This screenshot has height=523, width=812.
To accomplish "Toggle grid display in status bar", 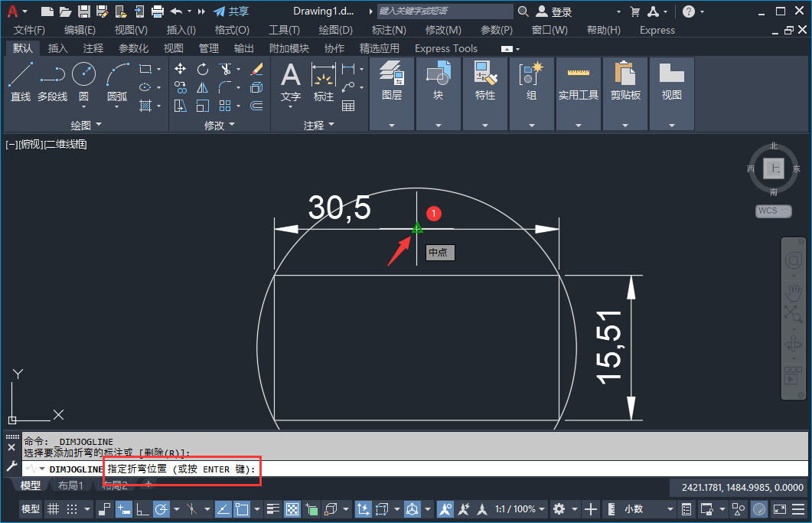I will 53,509.
